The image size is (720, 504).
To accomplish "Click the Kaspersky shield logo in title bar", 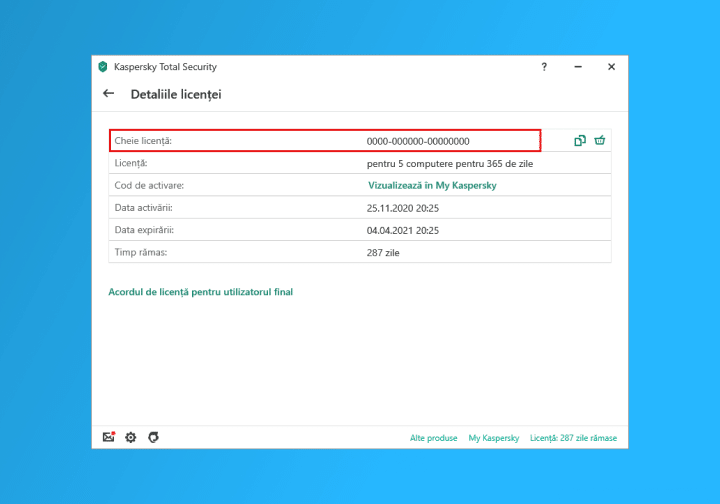I will pos(102,67).
